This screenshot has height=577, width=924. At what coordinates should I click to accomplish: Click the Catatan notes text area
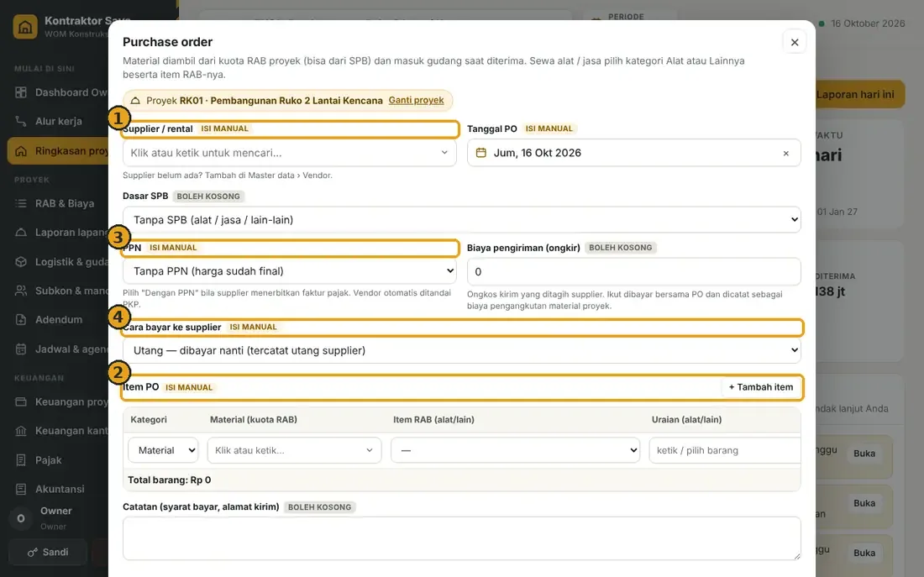(x=461, y=538)
